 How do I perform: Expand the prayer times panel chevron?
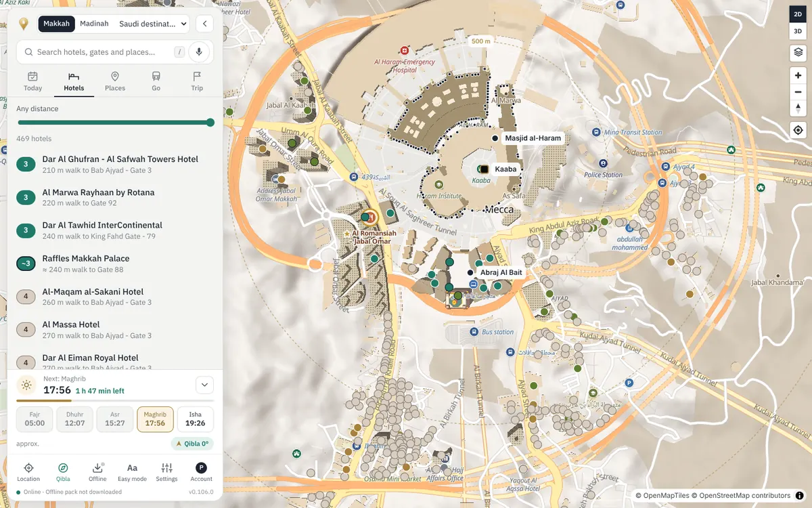(204, 385)
